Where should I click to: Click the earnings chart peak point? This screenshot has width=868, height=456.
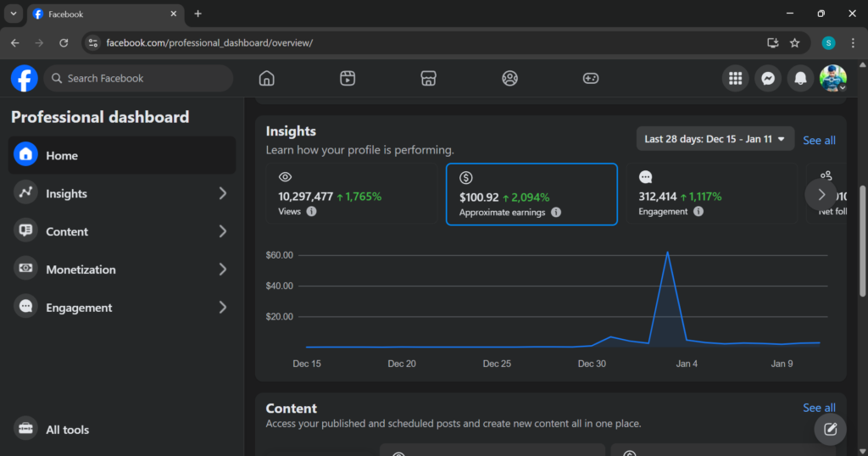click(x=668, y=253)
